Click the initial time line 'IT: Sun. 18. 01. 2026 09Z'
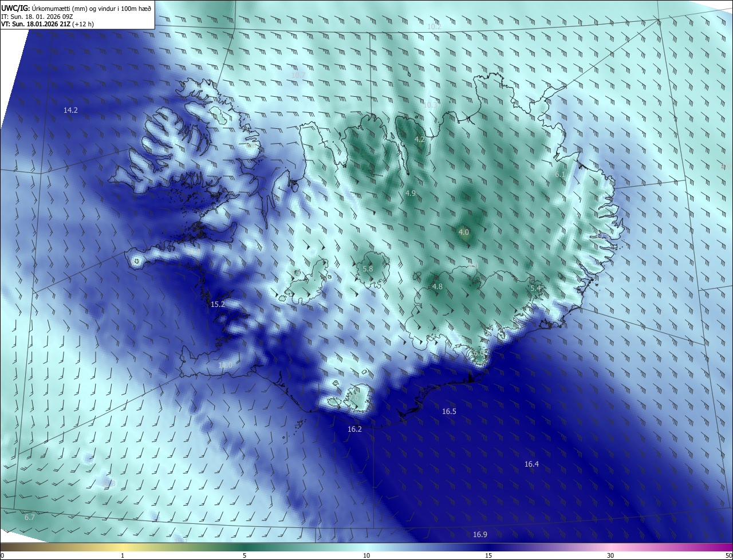The height and width of the screenshot is (560, 733). tap(37, 16)
